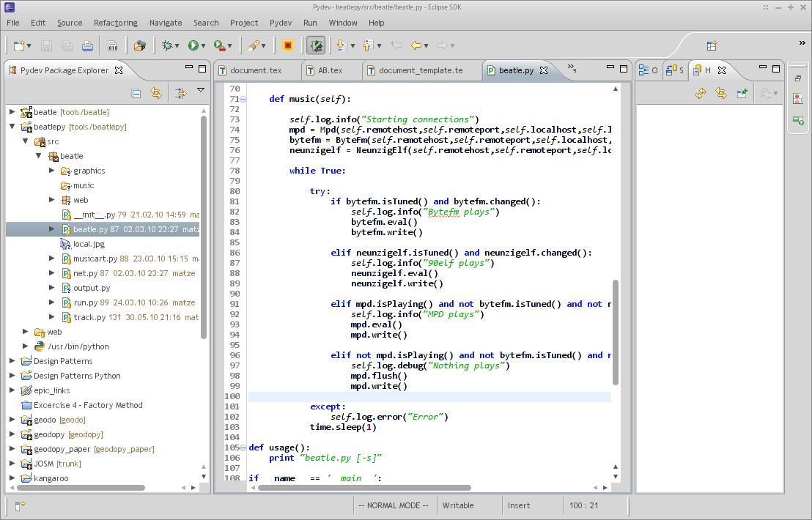
Task: Toggle Link with Editor in Package Explorer
Action: pos(156,93)
